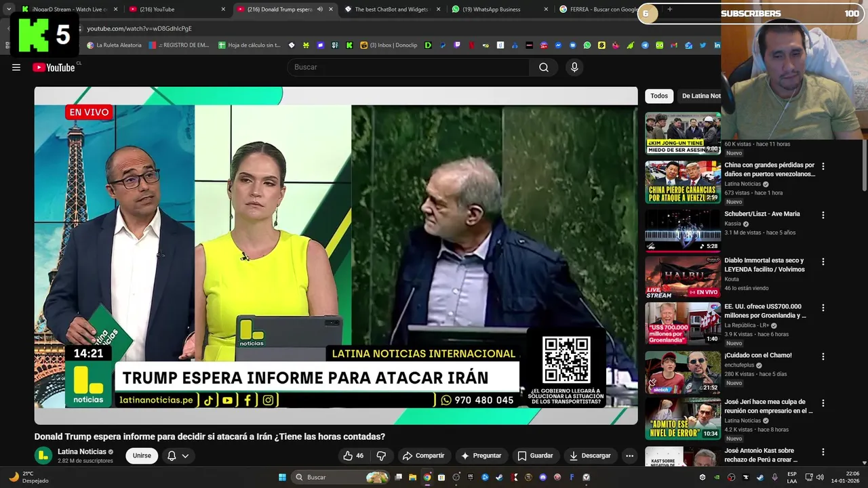This screenshot has height=488, width=868.
Task: Open the REGISTRO DE EM... bookmark
Action: click(x=179, y=45)
